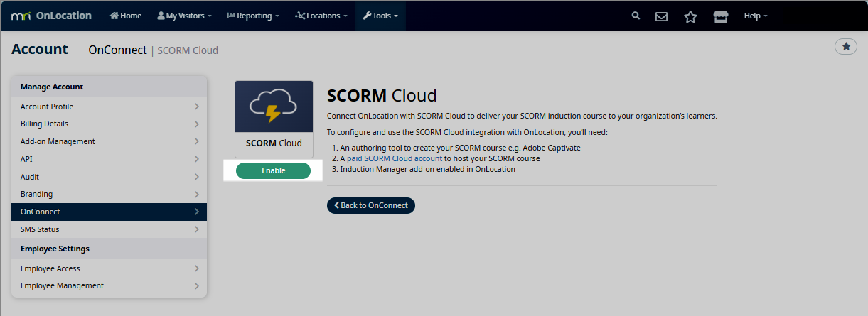Open the Locations dropdown menu

321,16
